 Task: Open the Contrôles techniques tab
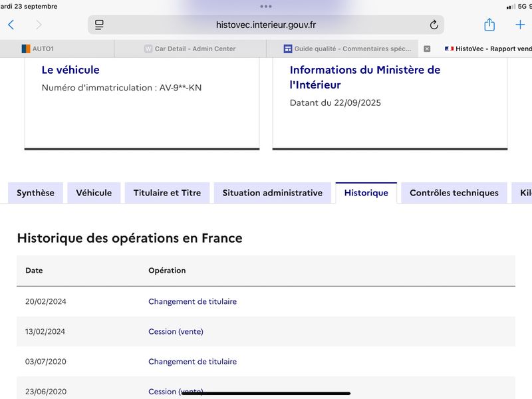(454, 193)
